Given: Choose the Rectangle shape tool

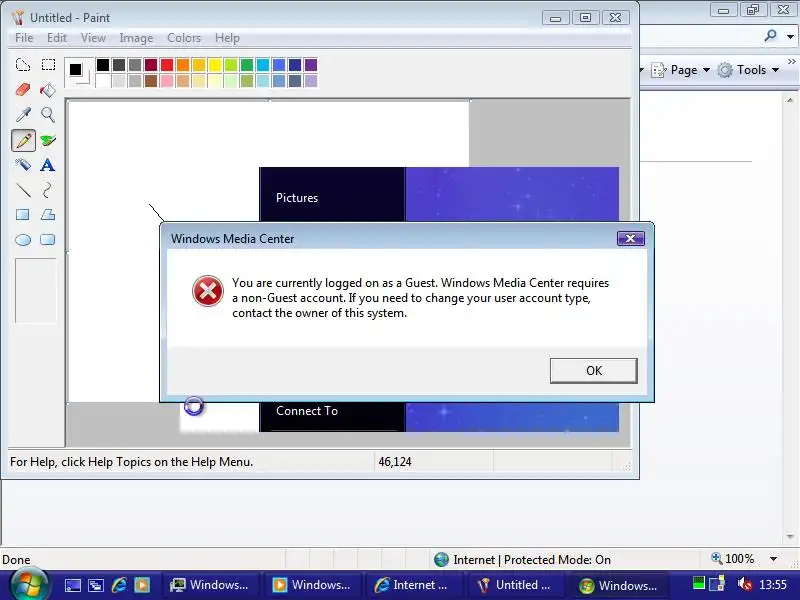Looking at the screenshot, I should point(23,215).
